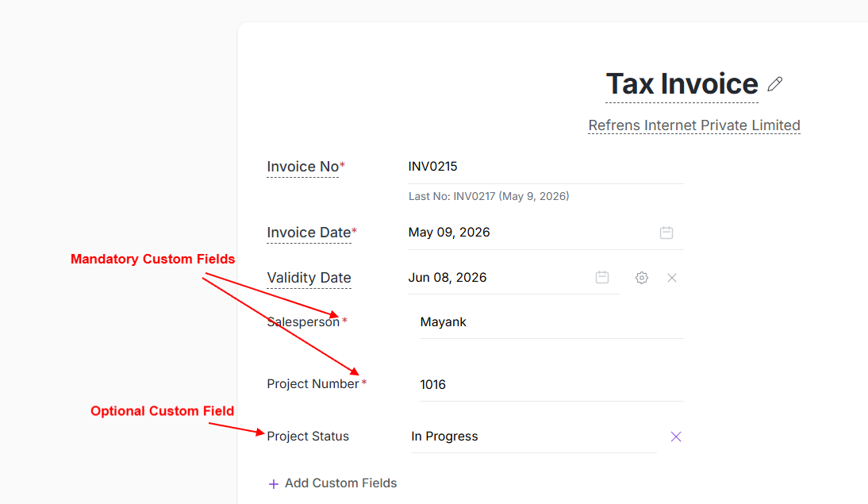Open Validity Date settings gear

tap(642, 278)
